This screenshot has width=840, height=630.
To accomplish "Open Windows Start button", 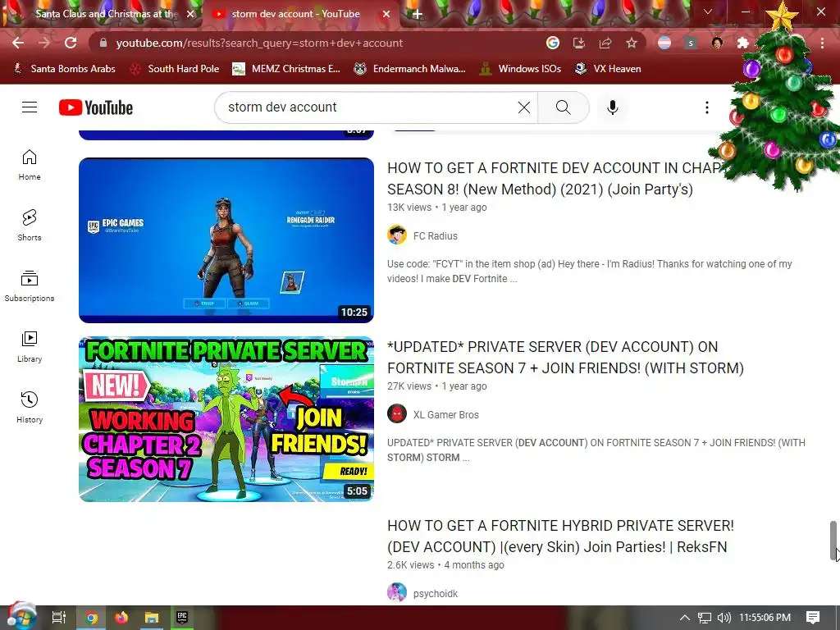I will [x=21, y=617].
